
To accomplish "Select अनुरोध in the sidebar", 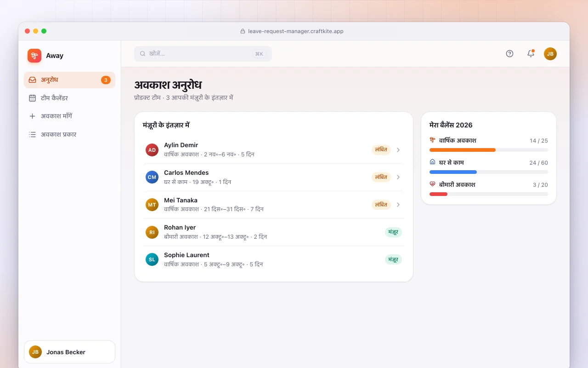I will pyautogui.click(x=69, y=80).
